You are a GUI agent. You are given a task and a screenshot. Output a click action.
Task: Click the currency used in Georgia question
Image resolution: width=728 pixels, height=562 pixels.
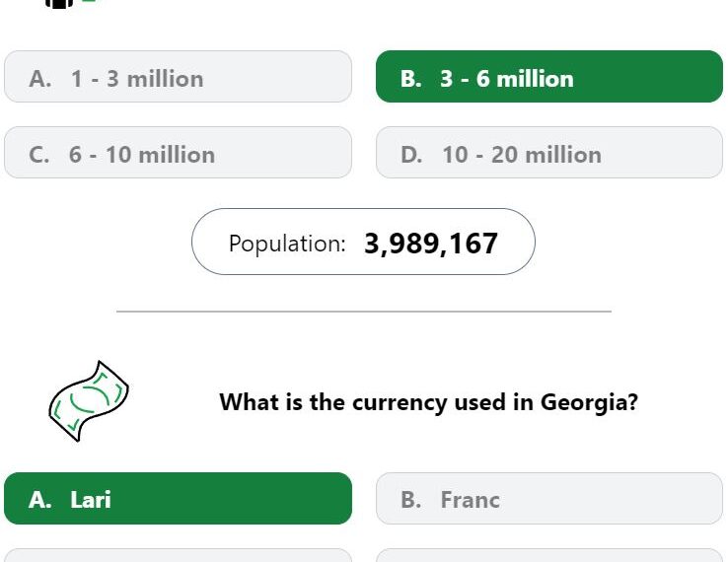tap(428, 402)
